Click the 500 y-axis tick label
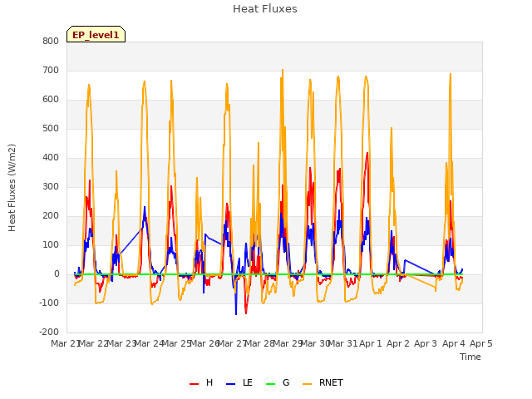Viewport: 532px width, 399px height. click(51, 129)
